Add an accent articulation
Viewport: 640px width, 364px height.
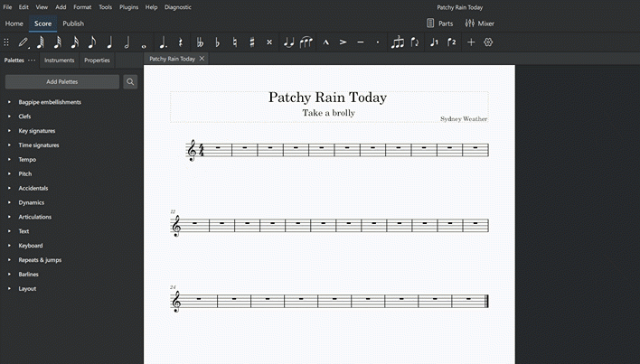tap(344, 42)
